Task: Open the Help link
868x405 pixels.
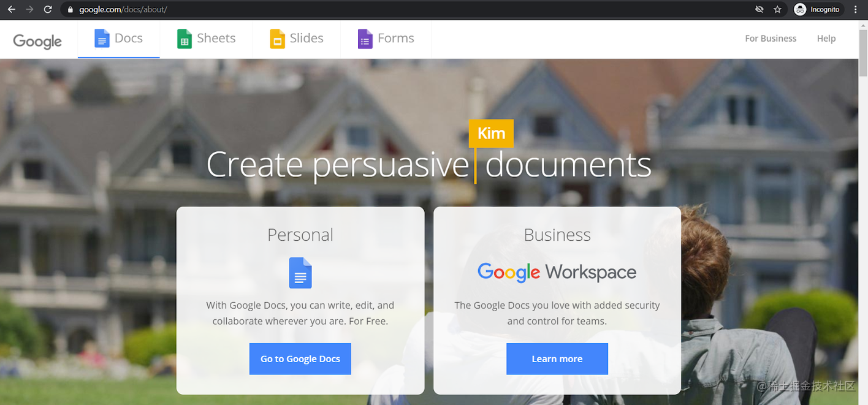Action: pos(826,38)
